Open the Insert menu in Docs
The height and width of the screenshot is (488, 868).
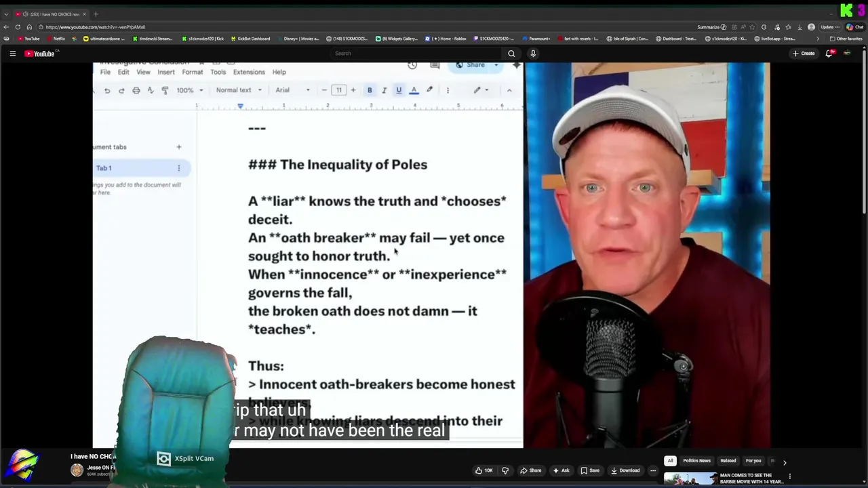coord(166,72)
